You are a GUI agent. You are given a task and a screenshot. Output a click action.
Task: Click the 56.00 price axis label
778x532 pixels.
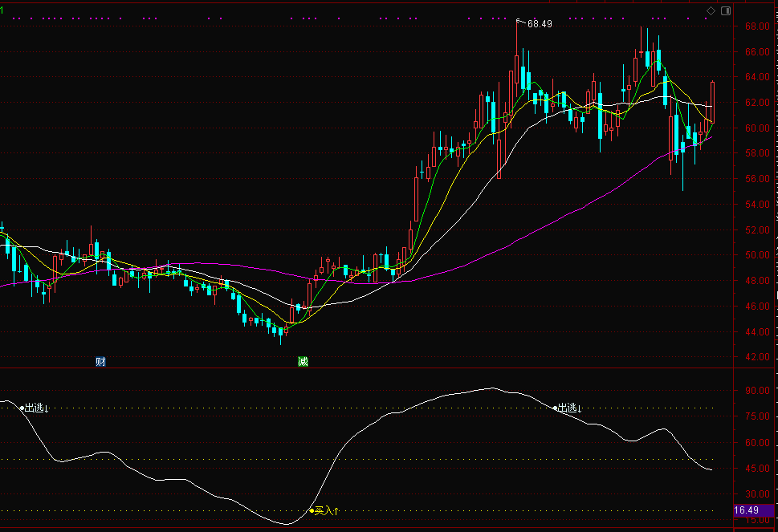[757, 179]
